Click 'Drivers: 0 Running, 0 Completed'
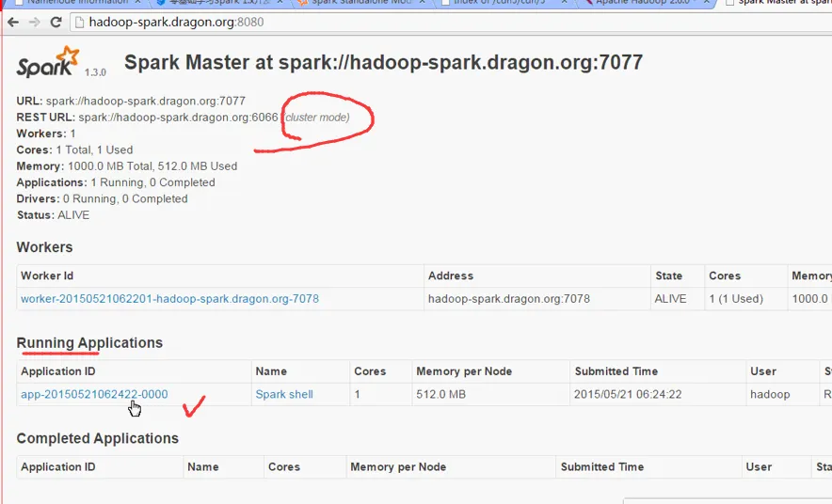Viewport: 832px width, 504px height. (102, 199)
